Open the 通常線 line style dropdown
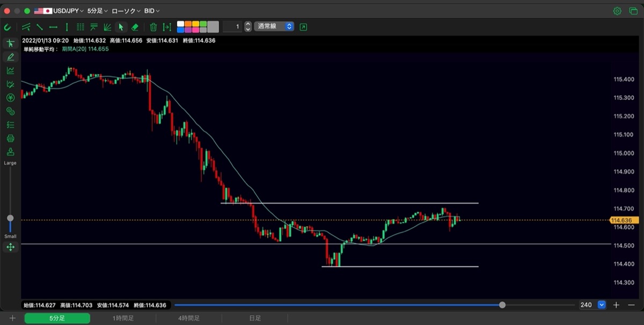Image resolution: width=644 pixels, height=325 pixels. tap(274, 26)
